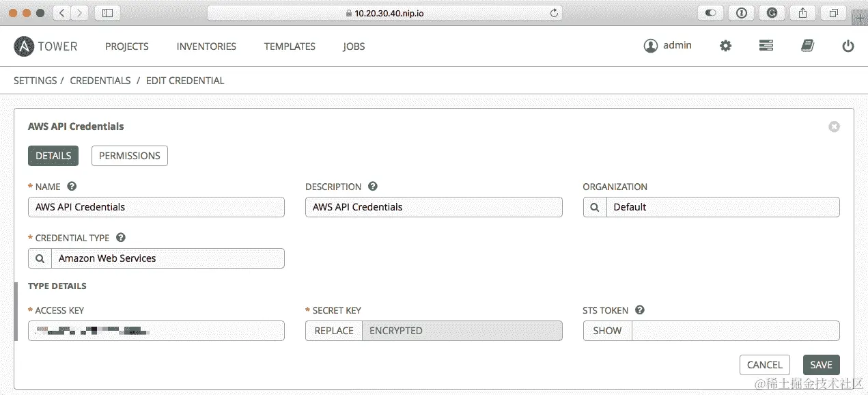Open the Organization lookup search icon
This screenshot has height=395, width=868.
tap(595, 207)
